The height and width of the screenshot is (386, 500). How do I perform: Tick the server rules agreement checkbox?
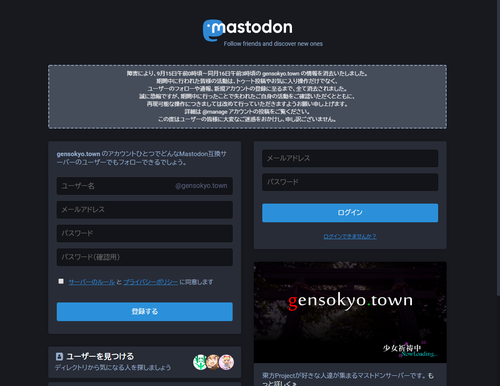[61, 281]
